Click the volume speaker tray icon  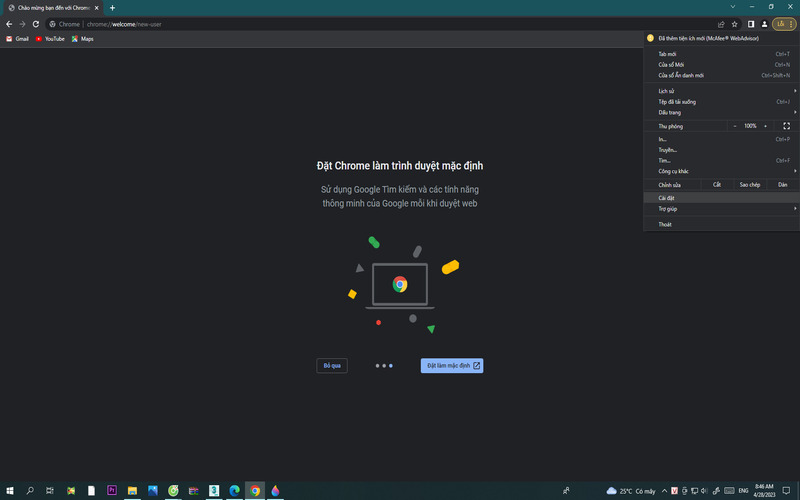[x=704, y=491]
